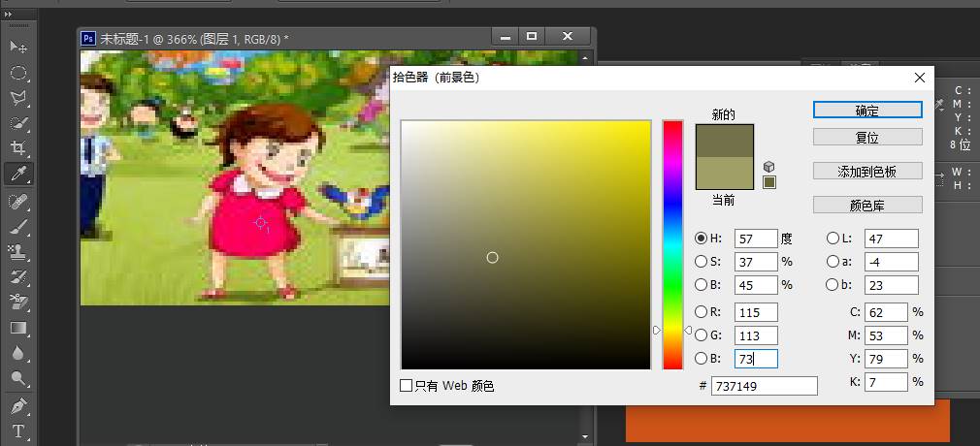Click the H degrees input field
Image resolution: width=980 pixels, height=446 pixels.
coord(756,239)
